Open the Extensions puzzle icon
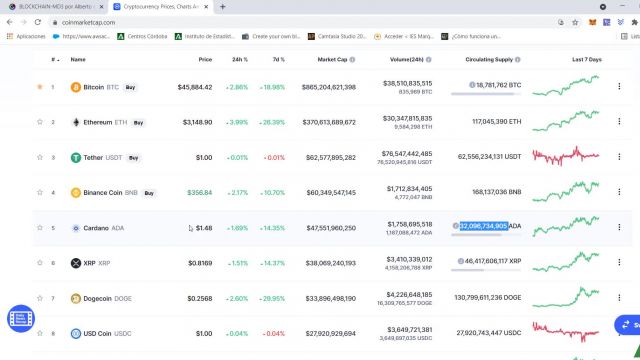Image resolution: width=640 pixels, height=360 pixels. (x=634, y=22)
